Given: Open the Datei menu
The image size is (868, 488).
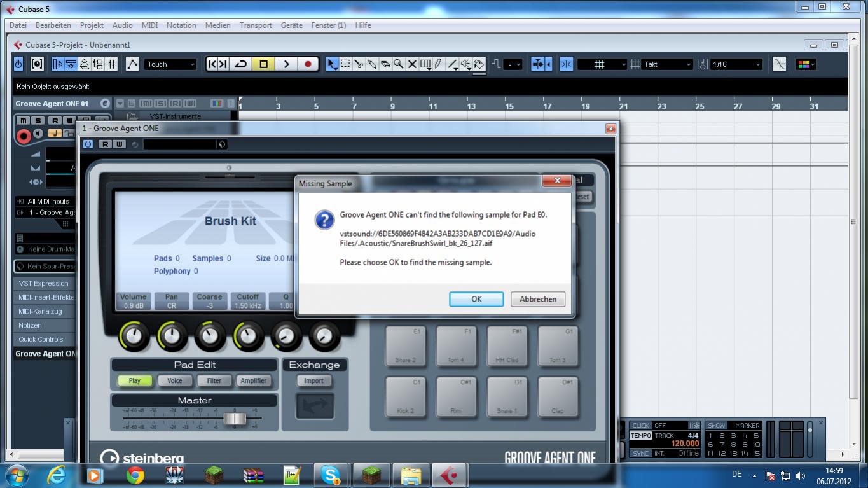Looking at the screenshot, I should click(18, 25).
